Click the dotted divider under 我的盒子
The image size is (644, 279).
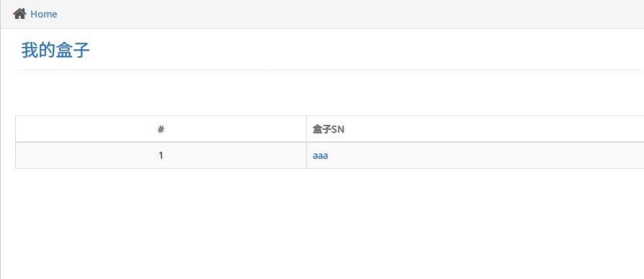point(330,70)
